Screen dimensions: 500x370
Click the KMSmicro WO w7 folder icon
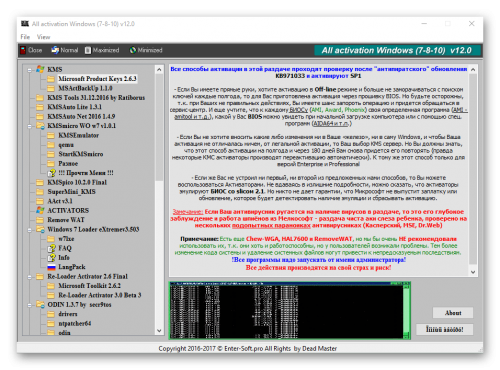click(x=40, y=126)
